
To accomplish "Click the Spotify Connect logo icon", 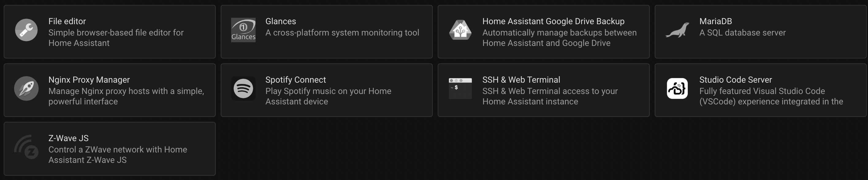I will (x=243, y=88).
